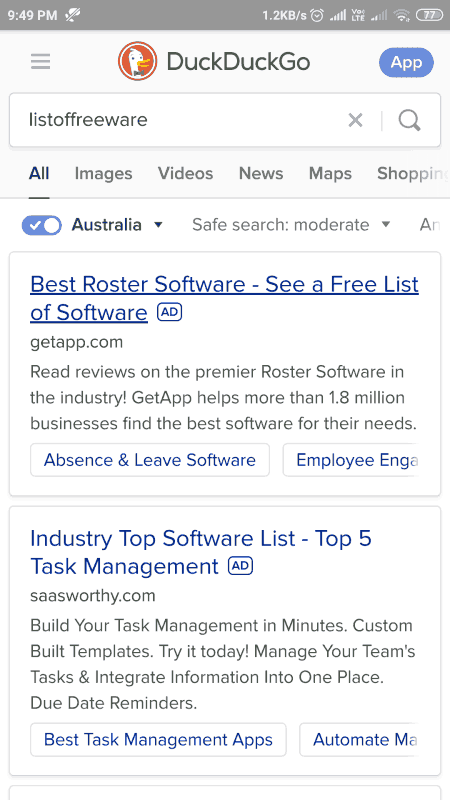Select the News tab
The height and width of the screenshot is (800, 450).
[x=261, y=173]
